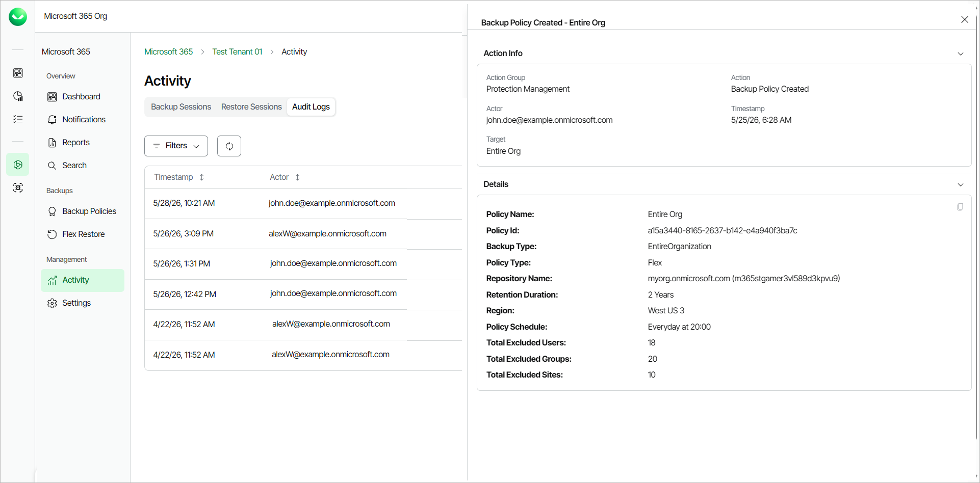Image resolution: width=980 pixels, height=483 pixels.
Task: Copy details using the clipboard icon
Action: [960, 207]
